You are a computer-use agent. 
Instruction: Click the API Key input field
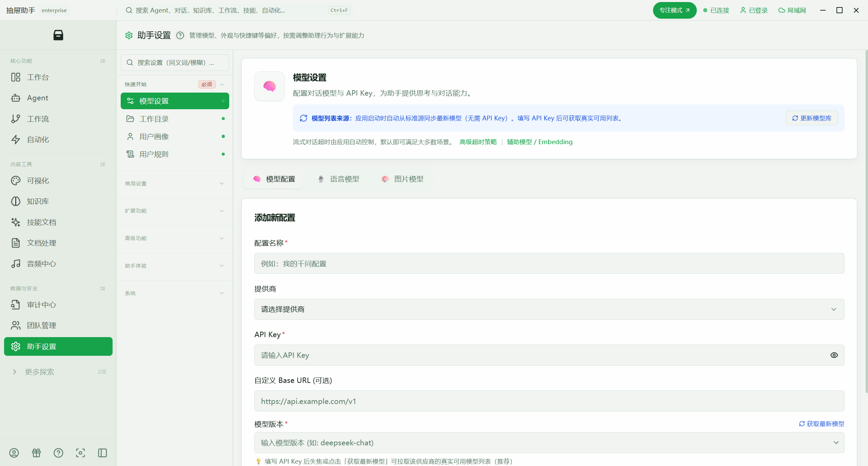point(549,355)
